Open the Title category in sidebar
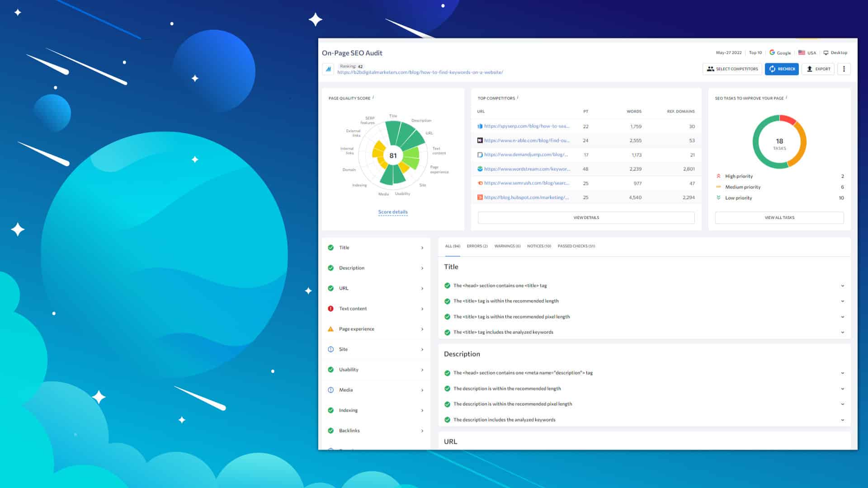This screenshot has width=868, height=488. tap(376, 248)
